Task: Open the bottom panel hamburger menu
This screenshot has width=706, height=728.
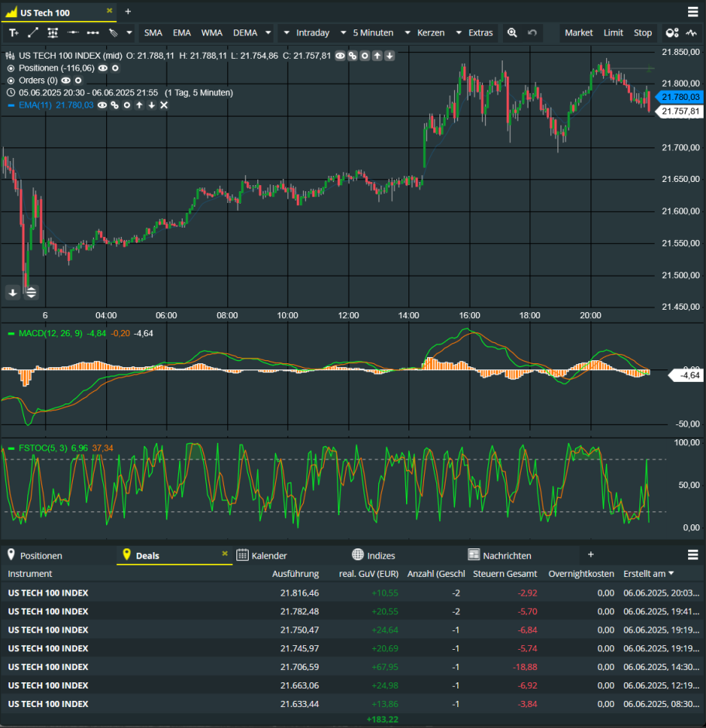Action: 693,555
